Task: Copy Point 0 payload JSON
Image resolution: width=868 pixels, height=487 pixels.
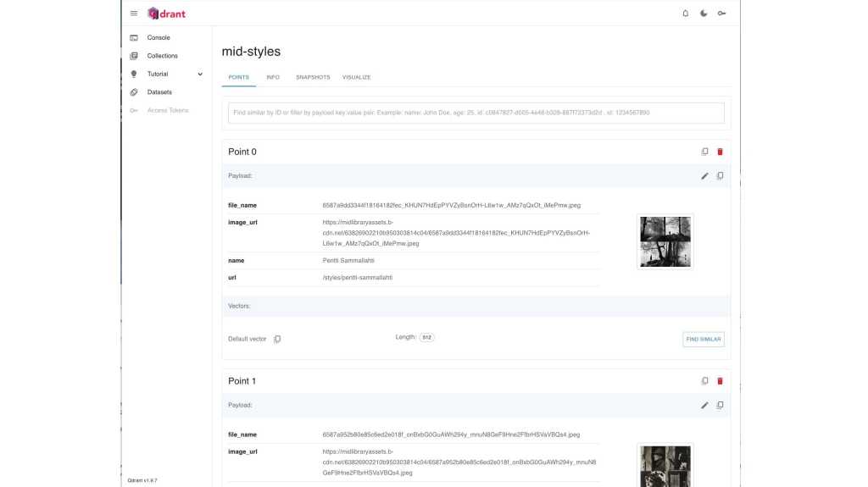Action: pos(721,176)
